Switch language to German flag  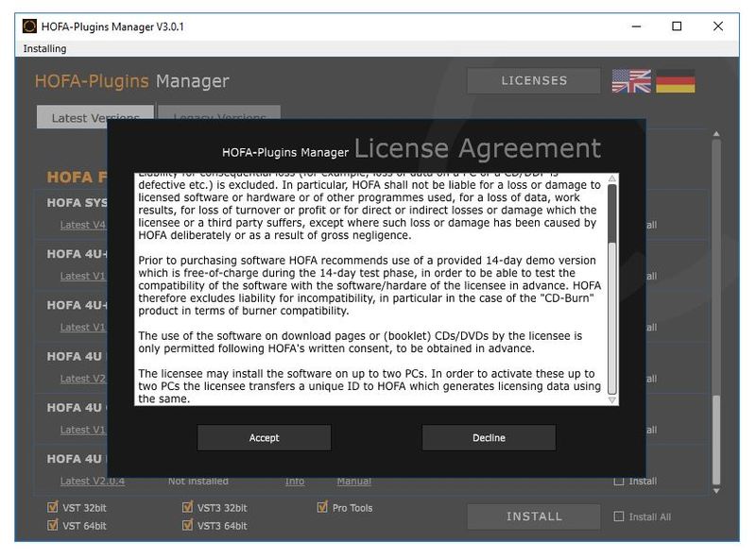(x=676, y=80)
